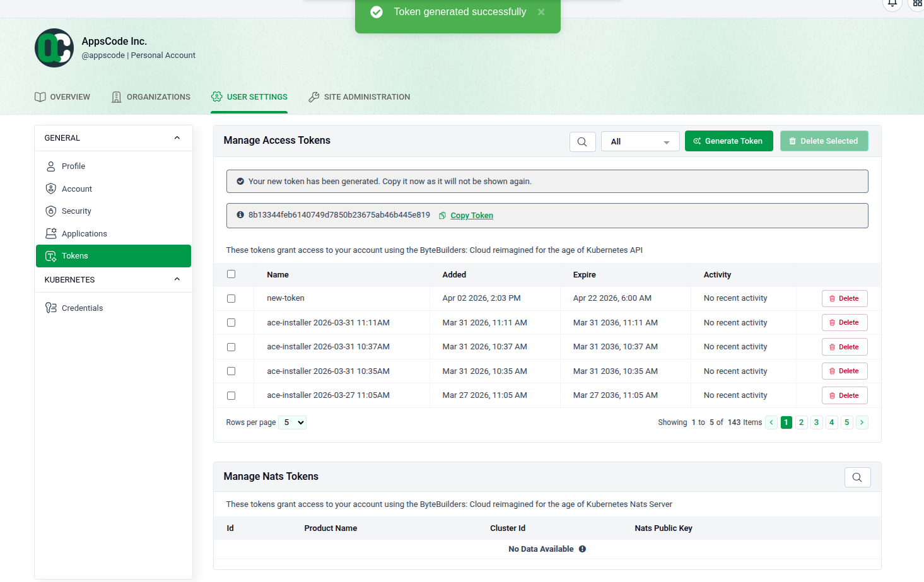Open Credentials under Kubernetes
Viewport: 924px width, 582px height.
82,308
